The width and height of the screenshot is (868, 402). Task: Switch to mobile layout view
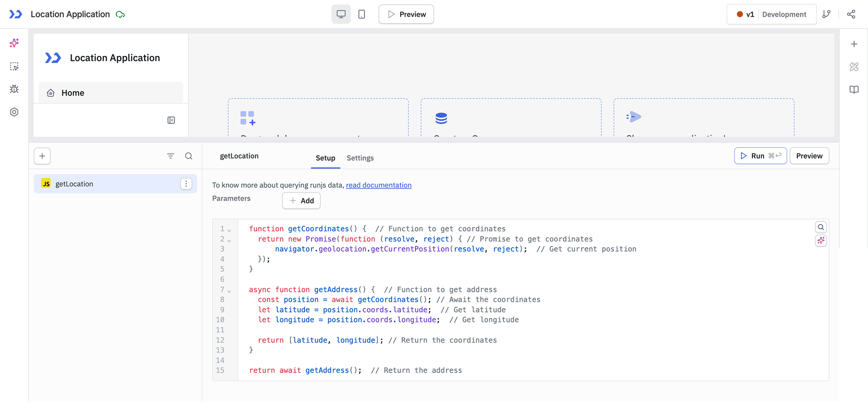(361, 14)
